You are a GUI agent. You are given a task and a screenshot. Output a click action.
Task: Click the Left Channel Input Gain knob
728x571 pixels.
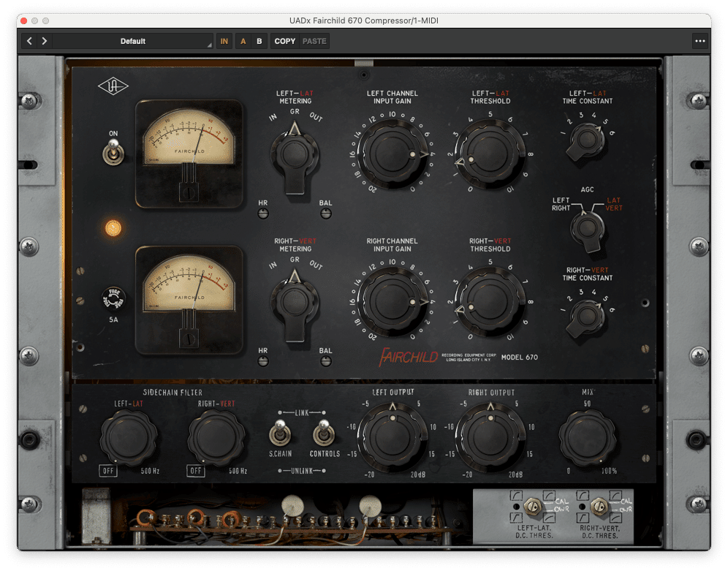(393, 154)
